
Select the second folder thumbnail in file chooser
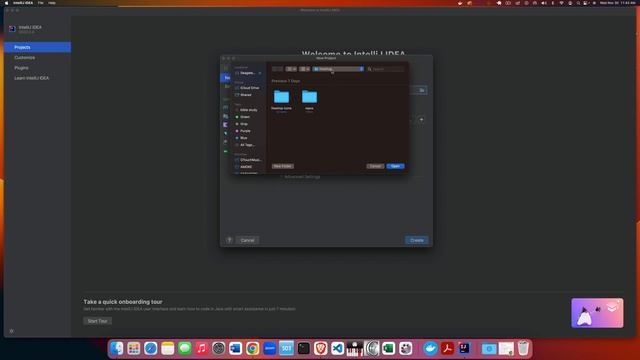click(x=309, y=97)
